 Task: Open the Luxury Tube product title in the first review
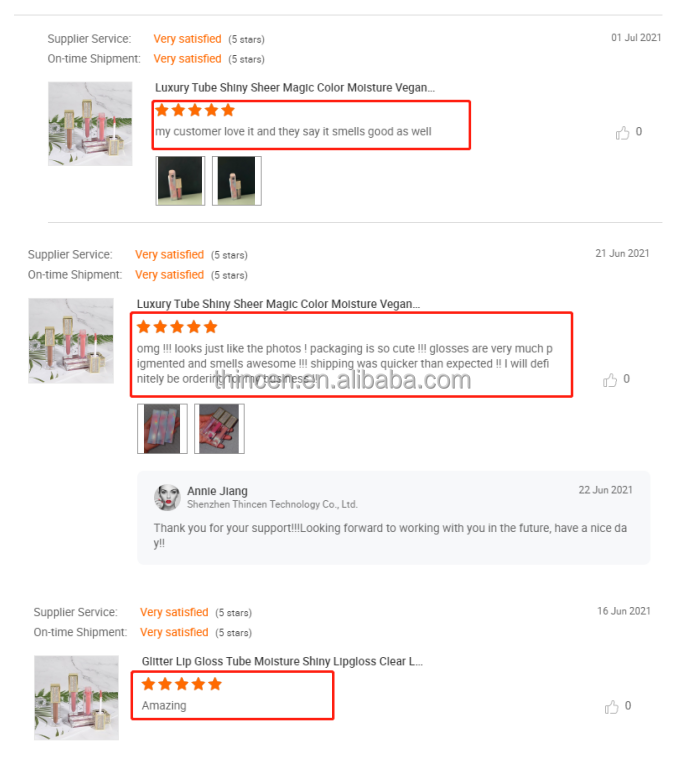point(294,88)
